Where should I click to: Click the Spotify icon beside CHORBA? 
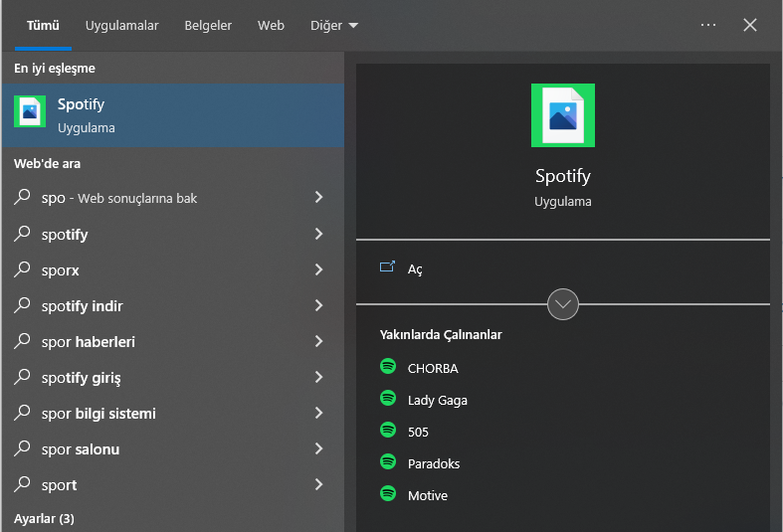(388, 367)
